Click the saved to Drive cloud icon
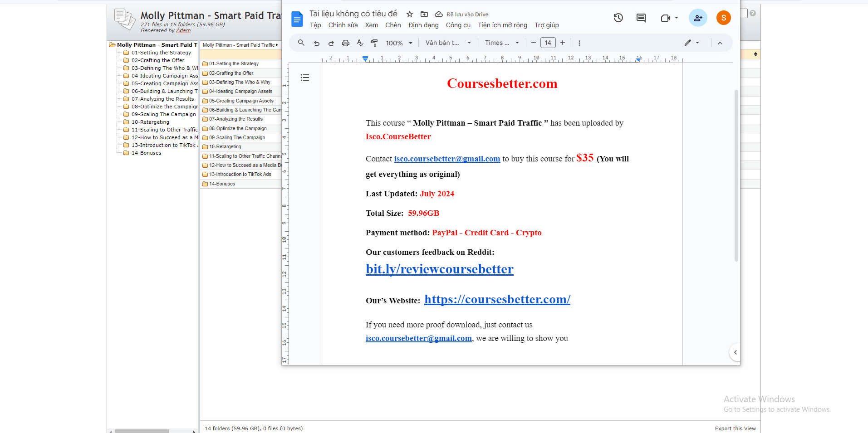The image size is (868, 433). click(x=439, y=14)
